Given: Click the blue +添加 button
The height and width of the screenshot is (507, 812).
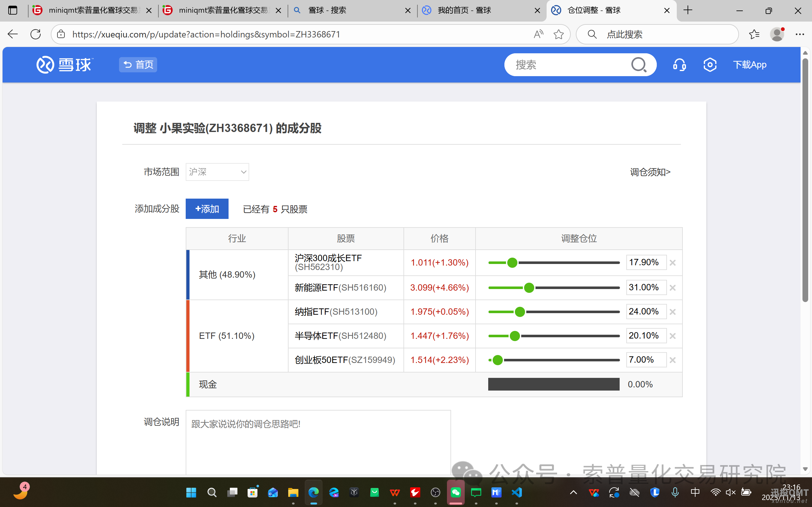Looking at the screenshot, I should point(207,209).
